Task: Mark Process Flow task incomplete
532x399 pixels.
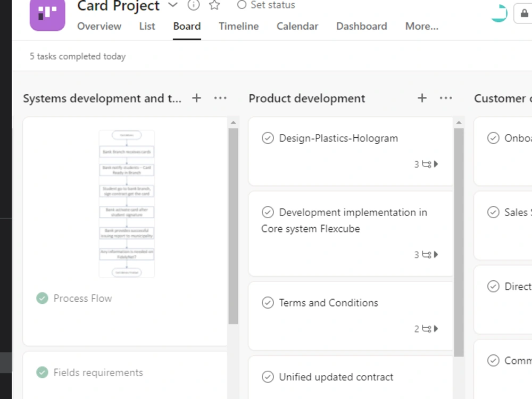Action: (42, 298)
